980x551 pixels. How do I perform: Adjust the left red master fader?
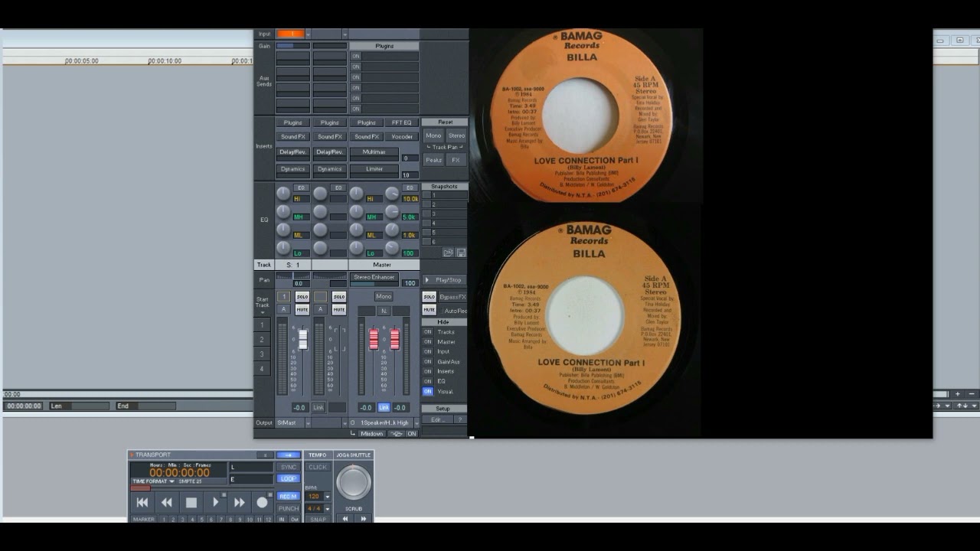tap(374, 338)
